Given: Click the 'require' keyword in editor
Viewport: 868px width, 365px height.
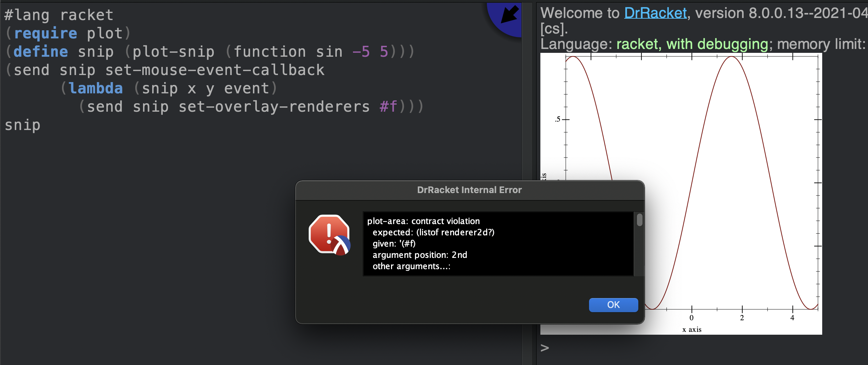Looking at the screenshot, I should tap(45, 33).
